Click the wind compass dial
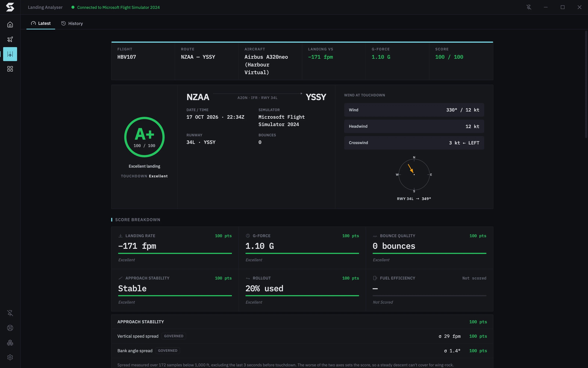The height and width of the screenshot is (368, 588). [414, 174]
